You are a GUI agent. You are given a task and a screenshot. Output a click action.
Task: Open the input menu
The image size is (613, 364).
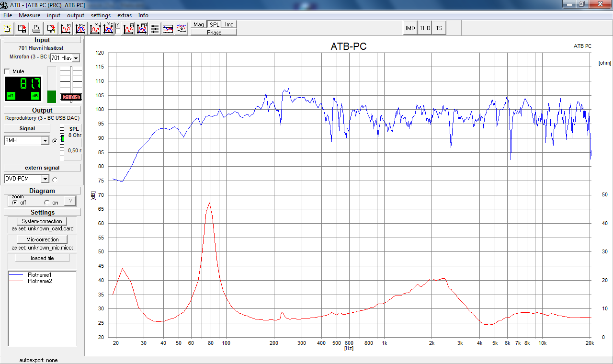coord(54,15)
